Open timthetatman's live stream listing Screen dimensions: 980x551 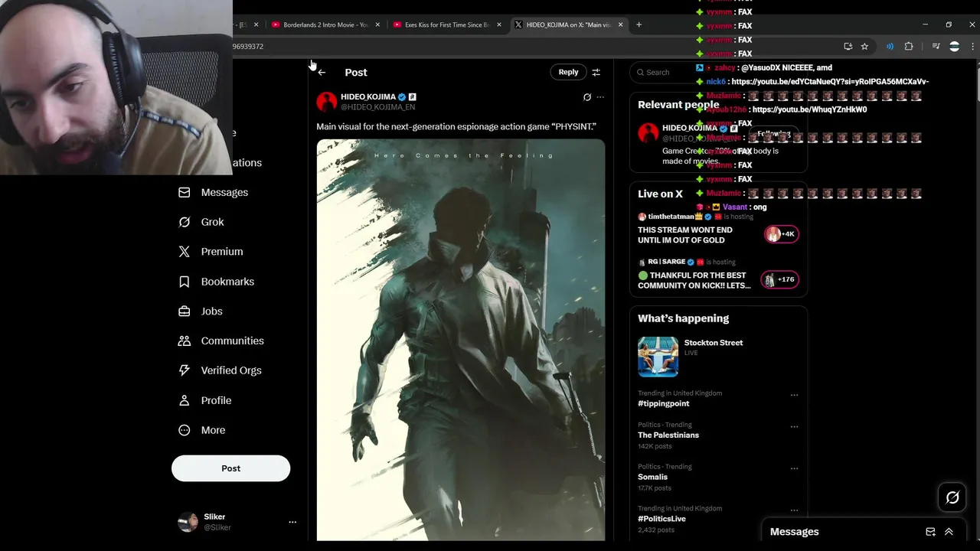pyautogui.click(x=718, y=228)
